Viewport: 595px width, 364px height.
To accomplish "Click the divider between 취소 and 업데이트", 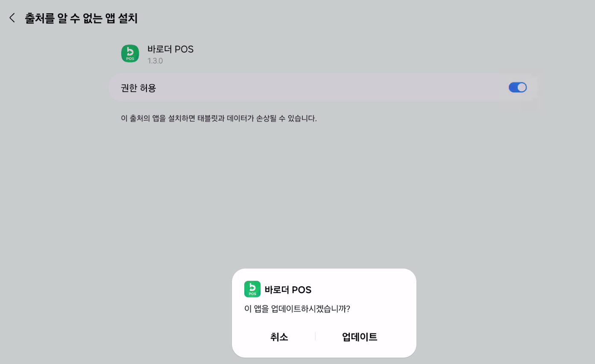I will pyautogui.click(x=315, y=337).
